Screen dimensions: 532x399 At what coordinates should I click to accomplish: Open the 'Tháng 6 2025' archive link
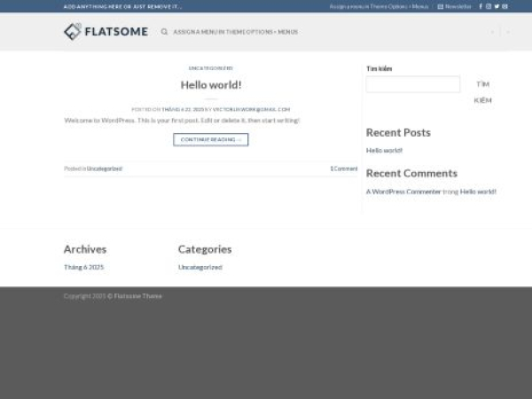[x=84, y=267]
